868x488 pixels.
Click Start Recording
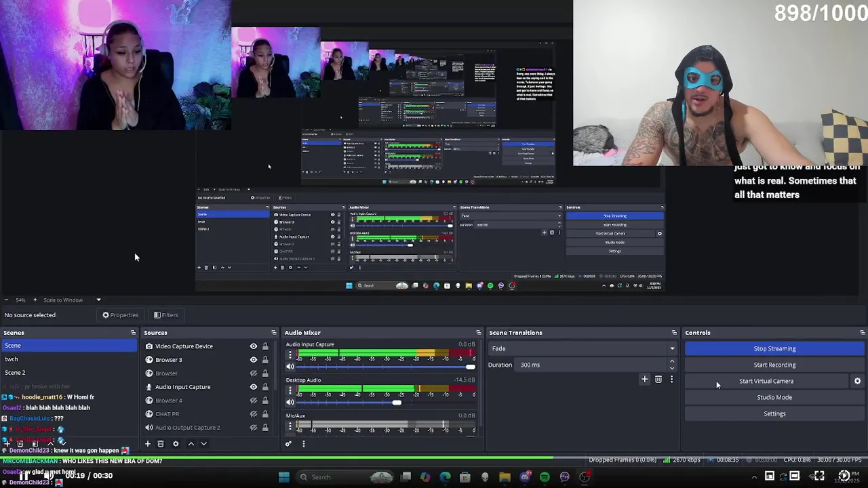[774, 365]
